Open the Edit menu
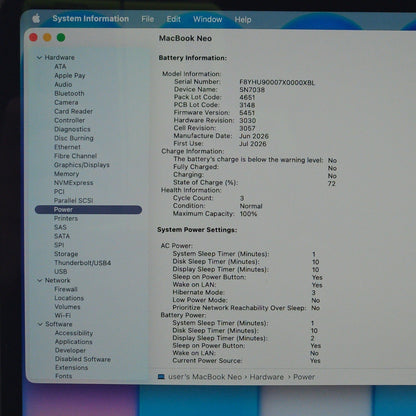This screenshot has height=416, width=416. coord(174,19)
